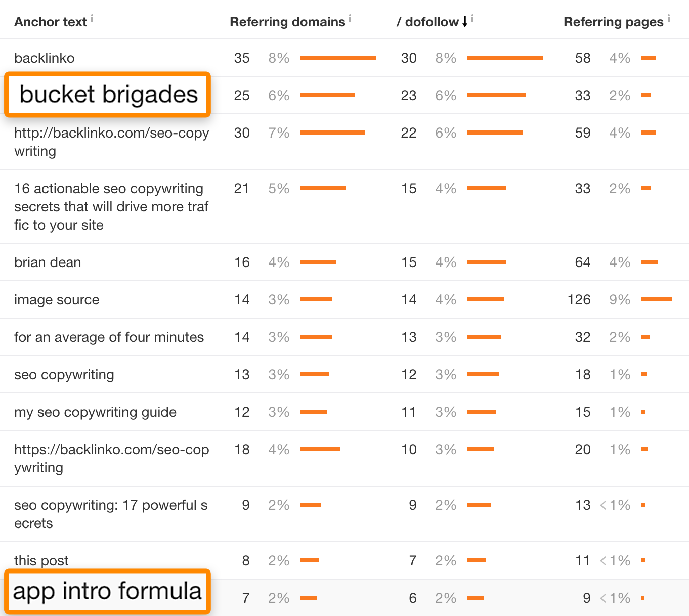Sort table by Referring domains column
The image size is (689, 616).
(287, 22)
